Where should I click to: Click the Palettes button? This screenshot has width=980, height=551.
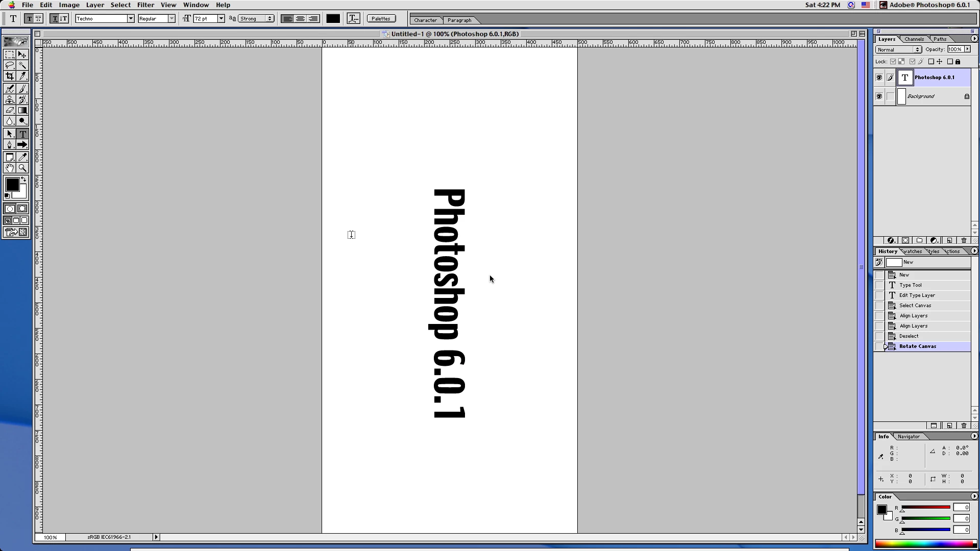click(x=381, y=18)
